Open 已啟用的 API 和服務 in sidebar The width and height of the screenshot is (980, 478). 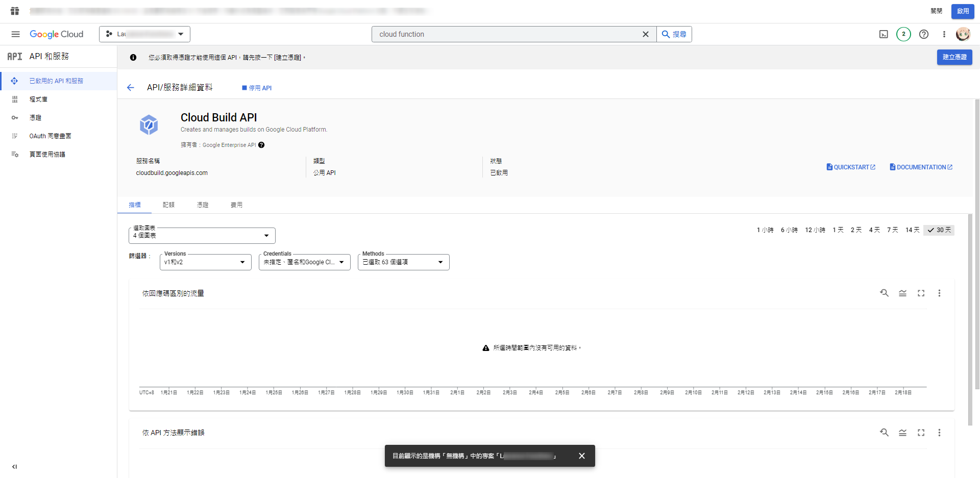pos(59,81)
